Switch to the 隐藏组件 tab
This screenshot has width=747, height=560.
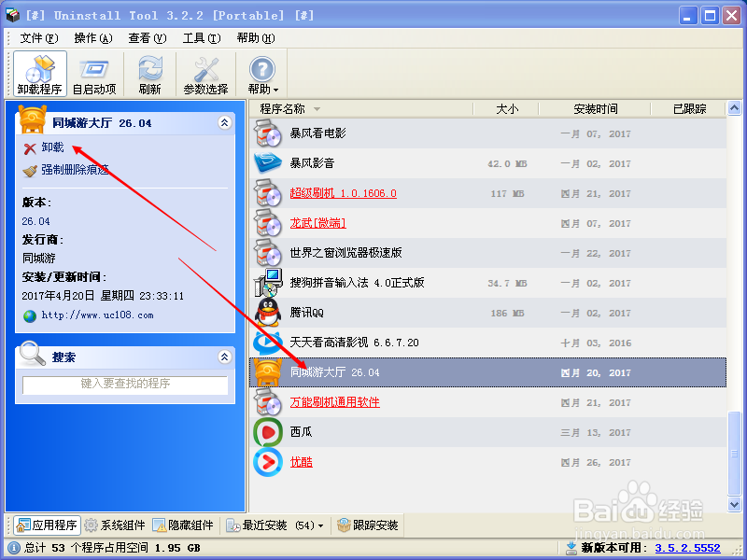point(183,525)
